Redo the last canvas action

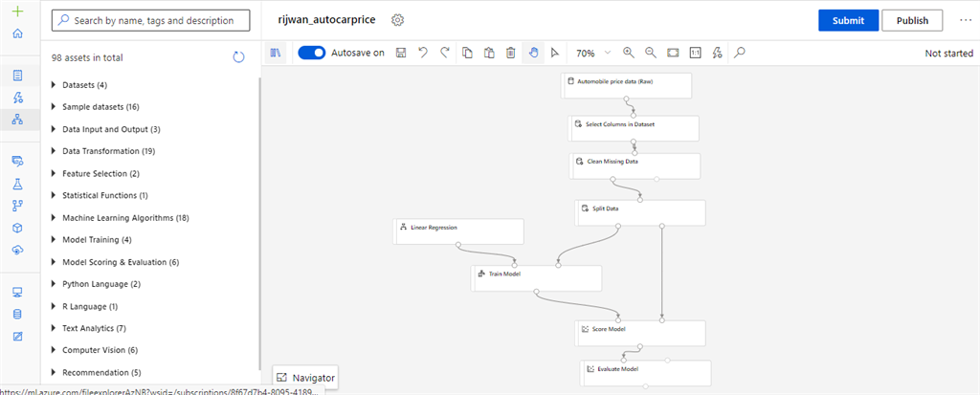[x=445, y=54]
